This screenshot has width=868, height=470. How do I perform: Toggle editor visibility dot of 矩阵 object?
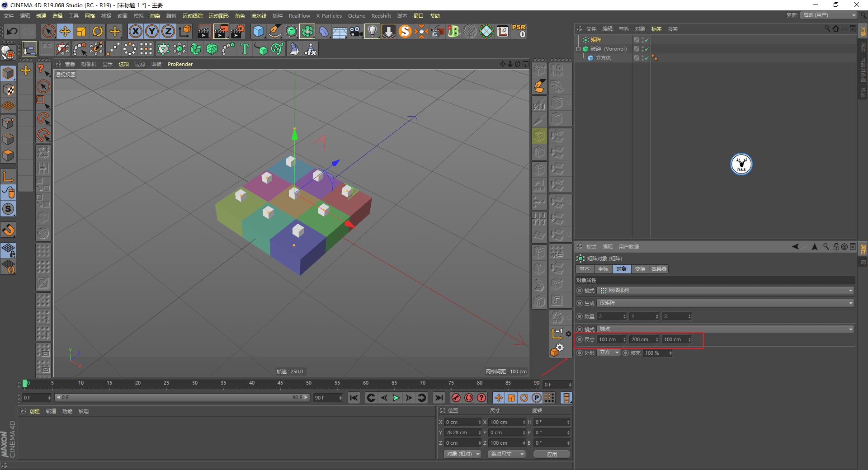point(642,38)
